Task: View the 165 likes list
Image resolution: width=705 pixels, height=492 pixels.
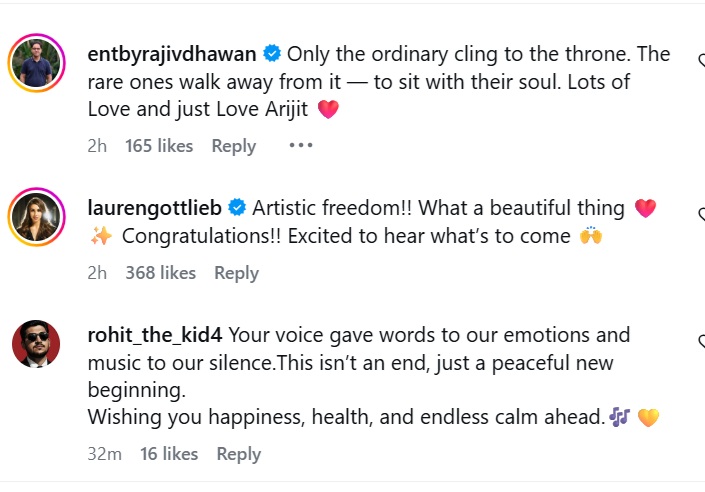Action: pyautogui.click(x=159, y=146)
